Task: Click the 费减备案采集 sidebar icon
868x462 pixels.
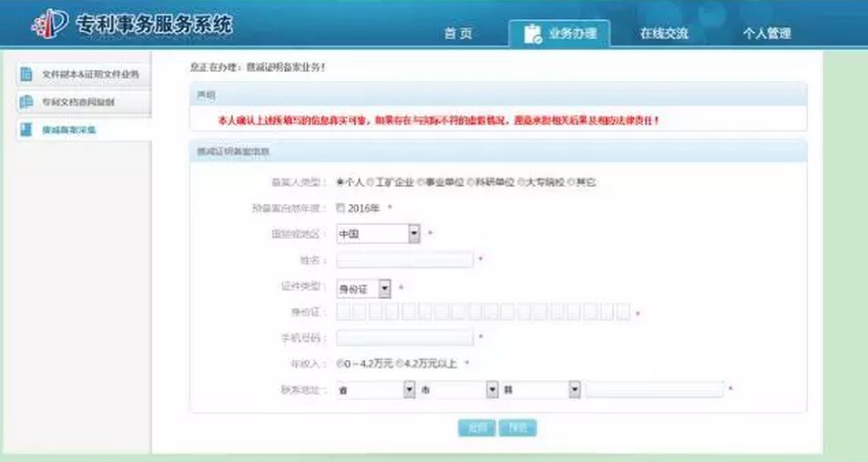Action: [26, 129]
